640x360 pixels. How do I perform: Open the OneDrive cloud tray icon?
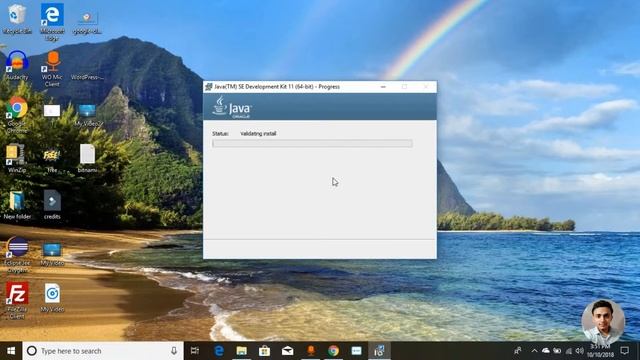click(x=546, y=351)
